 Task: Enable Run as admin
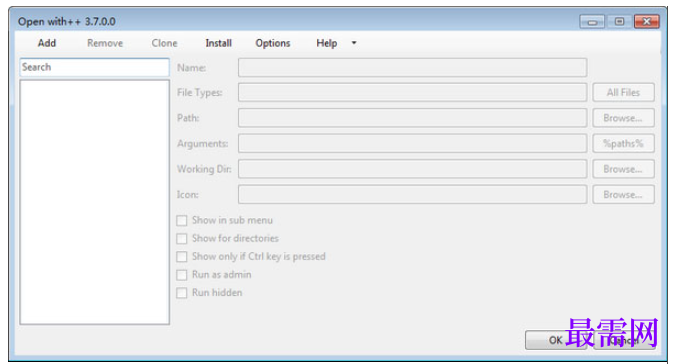pos(182,275)
